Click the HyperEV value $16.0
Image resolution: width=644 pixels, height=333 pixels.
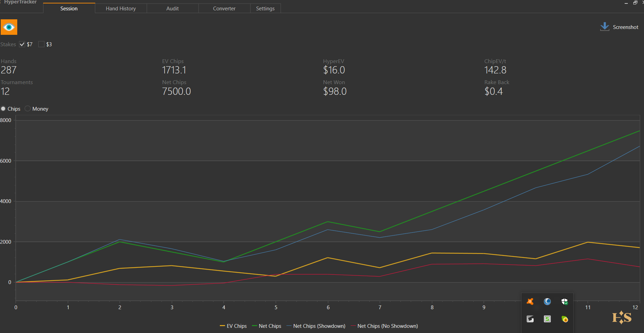coord(334,70)
